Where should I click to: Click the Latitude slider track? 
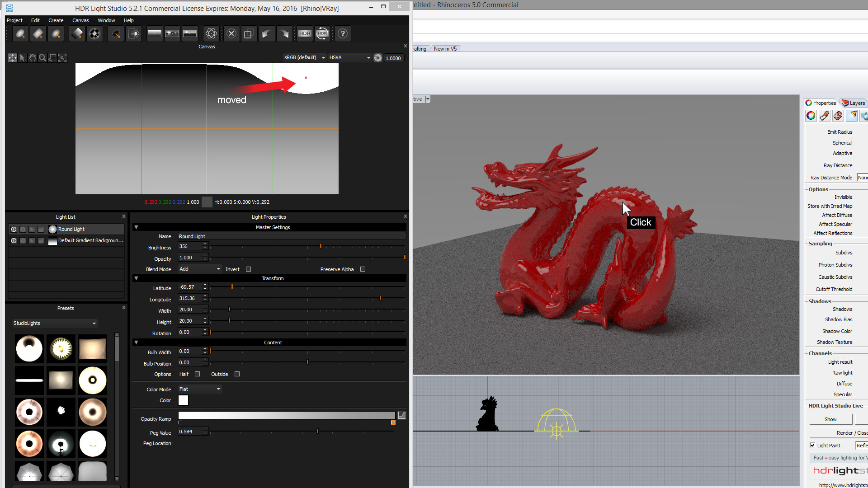[x=307, y=287]
